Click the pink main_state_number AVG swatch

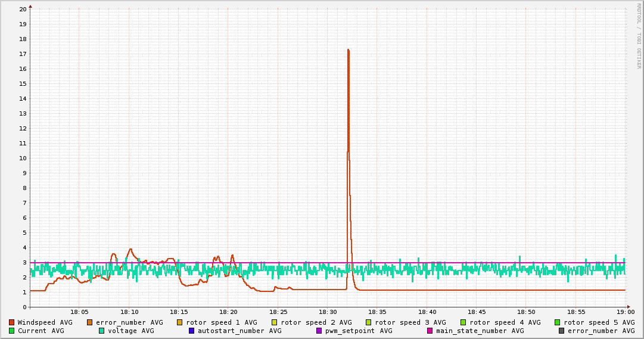click(x=430, y=331)
